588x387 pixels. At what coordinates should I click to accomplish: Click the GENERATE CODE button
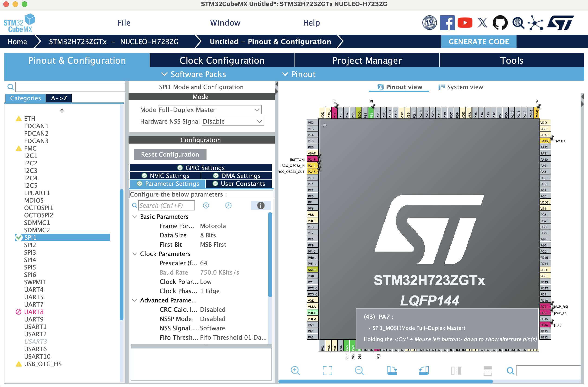pos(478,41)
